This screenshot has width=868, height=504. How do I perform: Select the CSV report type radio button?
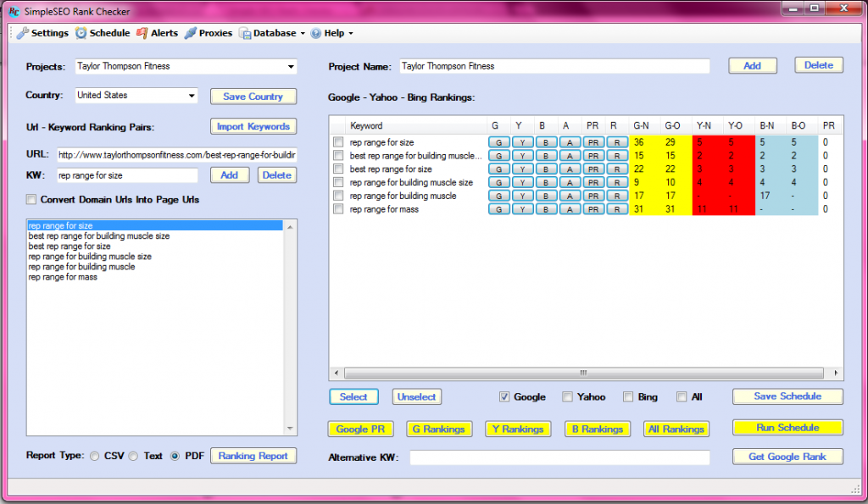[x=95, y=457]
